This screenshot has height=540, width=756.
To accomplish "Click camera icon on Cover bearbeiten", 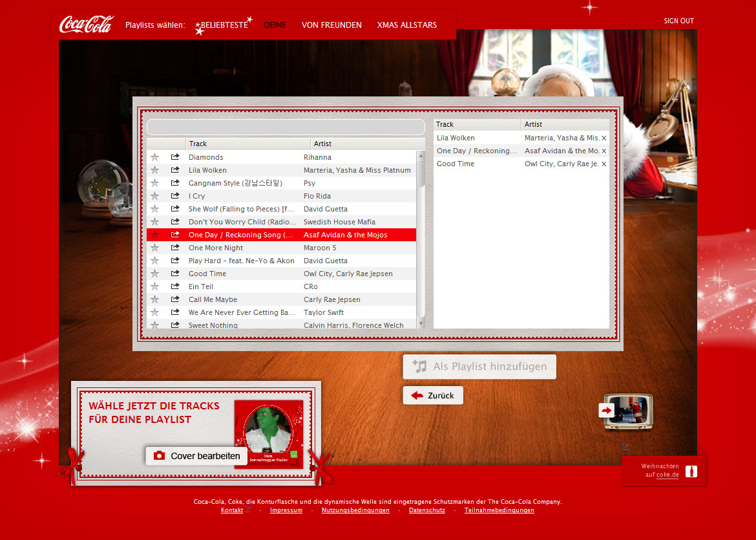I will pyautogui.click(x=159, y=456).
